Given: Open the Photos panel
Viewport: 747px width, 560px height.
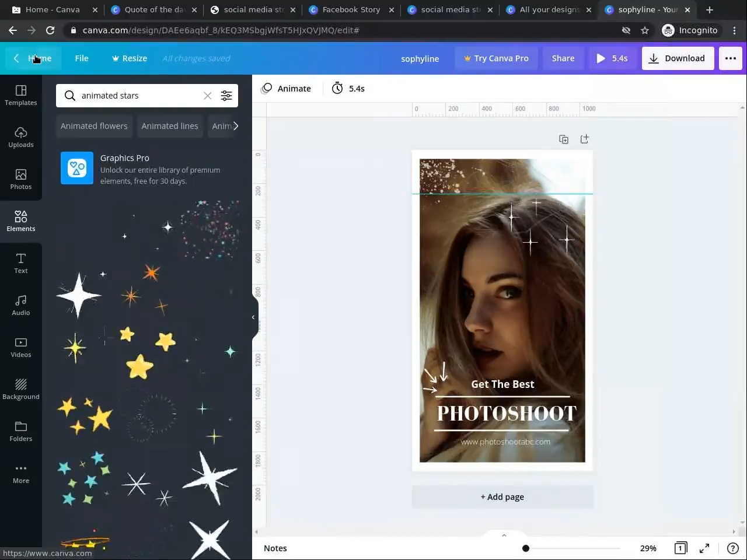Looking at the screenshot, I should [21, 179].
